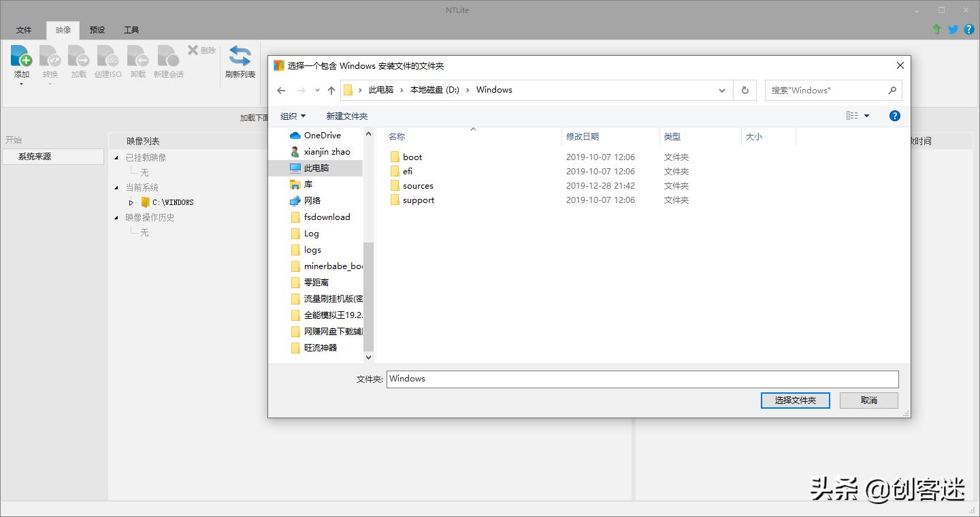Click the 创建ISO icon
This screenshot has width=980, height=517.
click(x=107, y=61)
